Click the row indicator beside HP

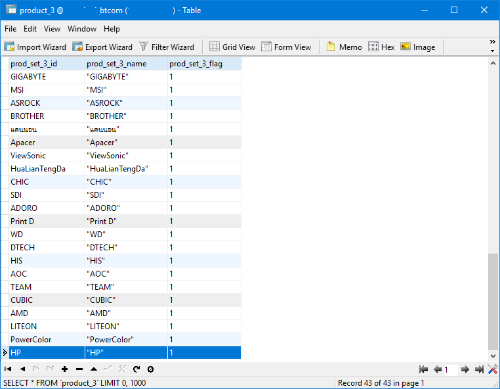(x=5, y=353)
